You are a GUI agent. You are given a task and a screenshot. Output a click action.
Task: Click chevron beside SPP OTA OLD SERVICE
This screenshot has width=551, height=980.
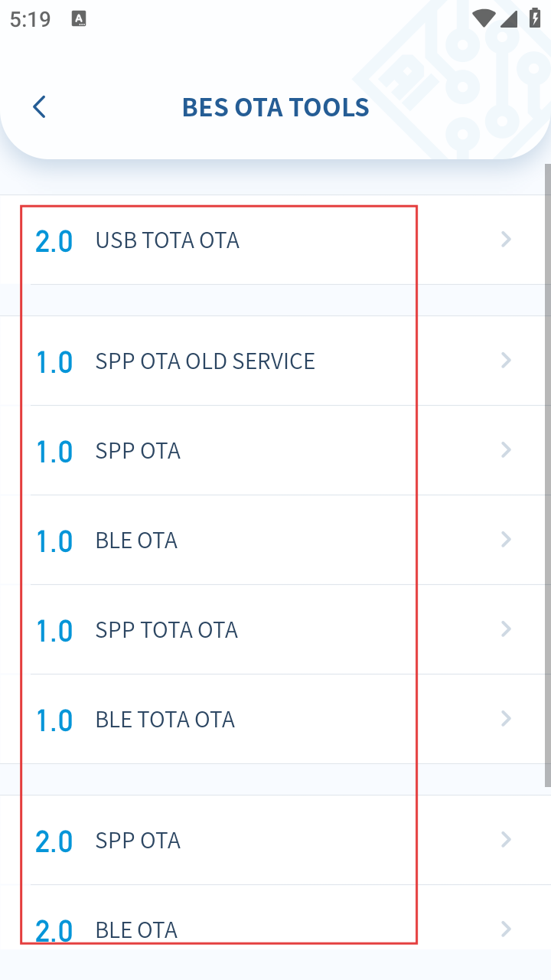(506, 361)
